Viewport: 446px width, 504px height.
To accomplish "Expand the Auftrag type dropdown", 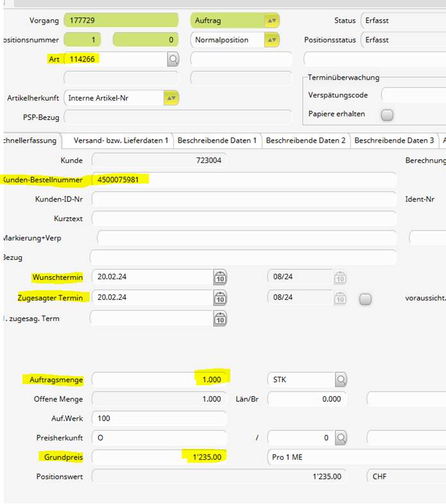I will pyautogui.click(x=272, y=21).
